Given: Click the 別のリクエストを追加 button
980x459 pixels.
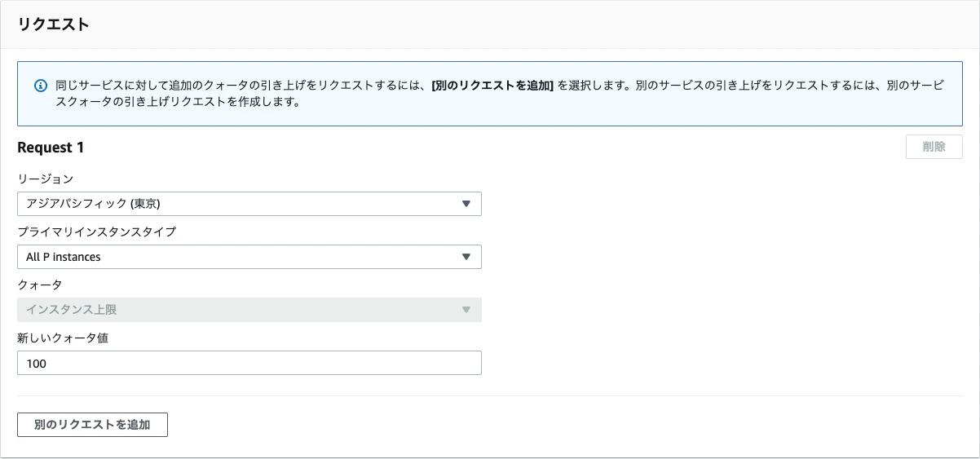Looking at the screenshot, I should [x=92, y=425].
